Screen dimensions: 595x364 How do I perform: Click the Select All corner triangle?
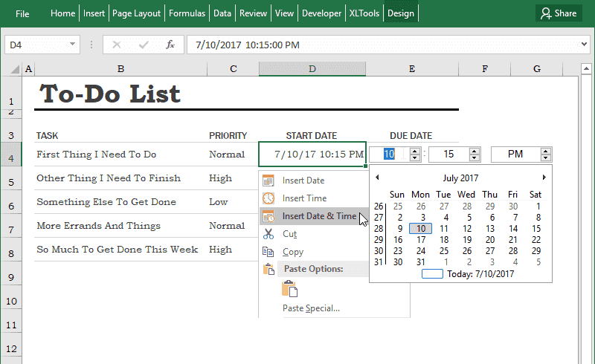[15, 69]
